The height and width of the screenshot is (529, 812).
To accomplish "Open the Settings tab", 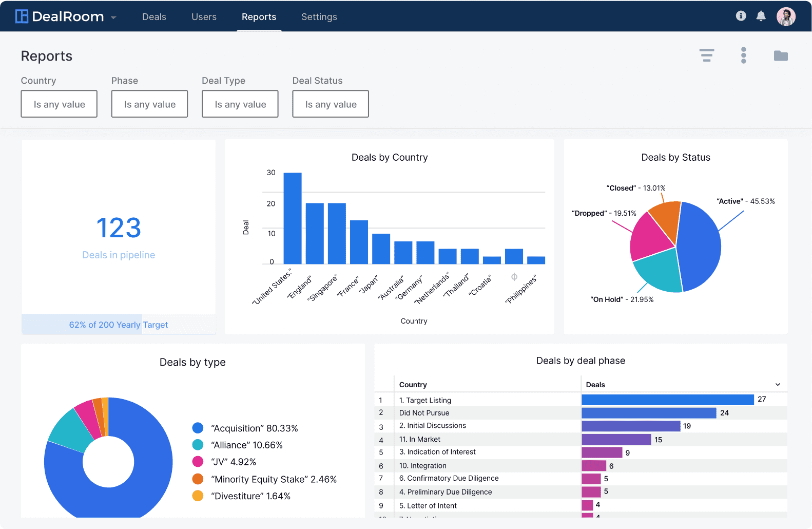I will point(319,17).
